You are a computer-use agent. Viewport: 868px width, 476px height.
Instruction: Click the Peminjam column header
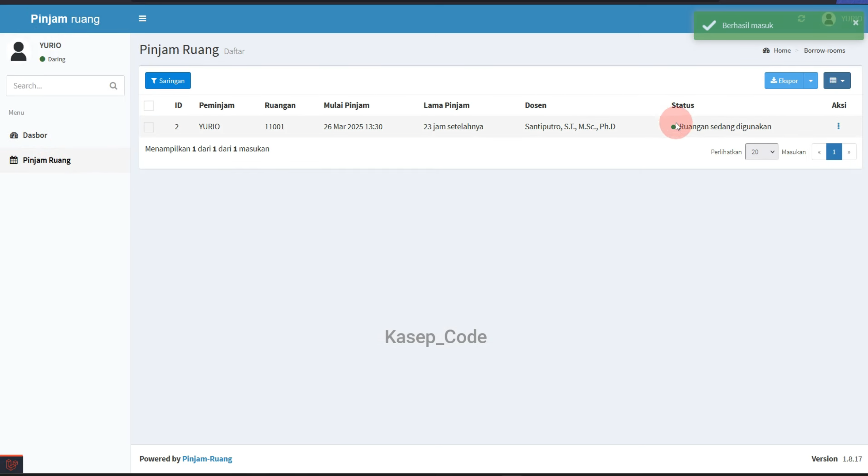point(217,105)
